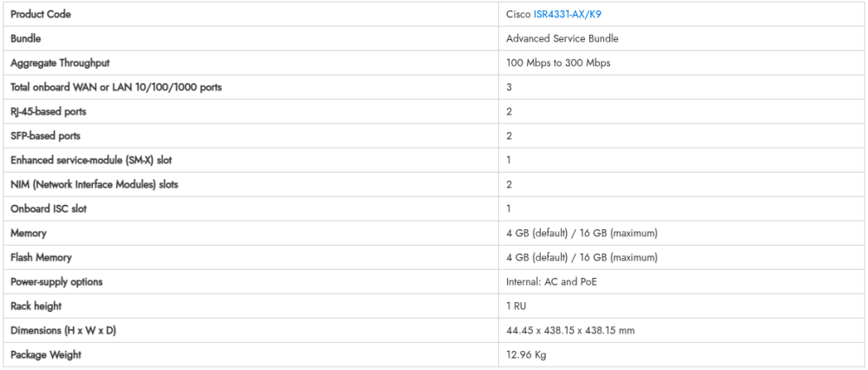Click the Bundle row label

[x=26, y=38]
